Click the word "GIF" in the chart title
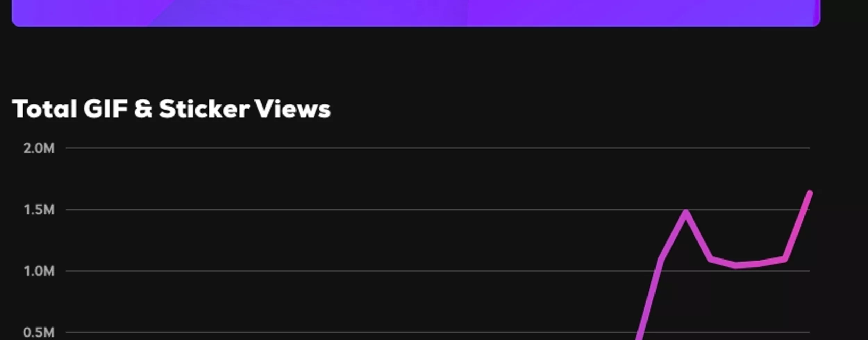Viewport: 868px width, 340px height. point(105,109)
